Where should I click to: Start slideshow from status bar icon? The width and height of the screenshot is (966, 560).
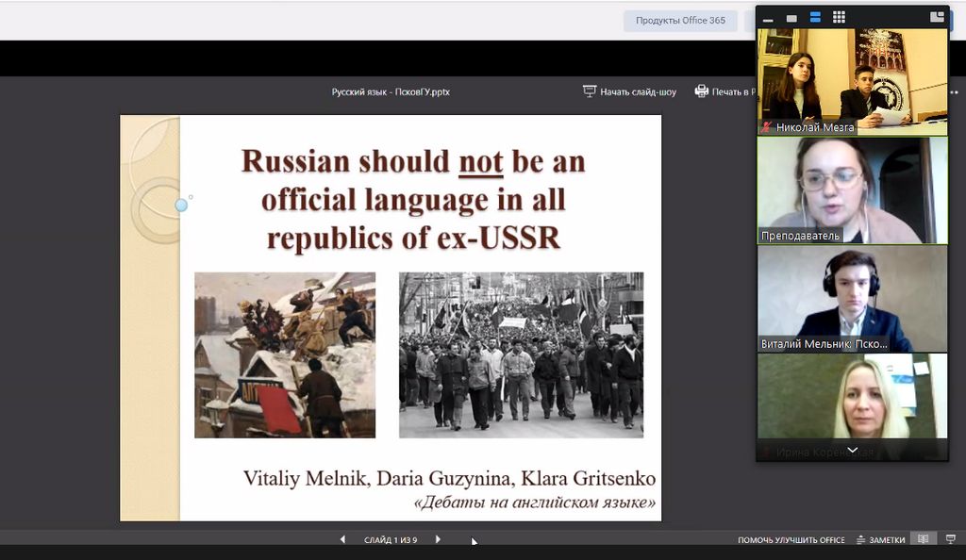coord(950,539)
